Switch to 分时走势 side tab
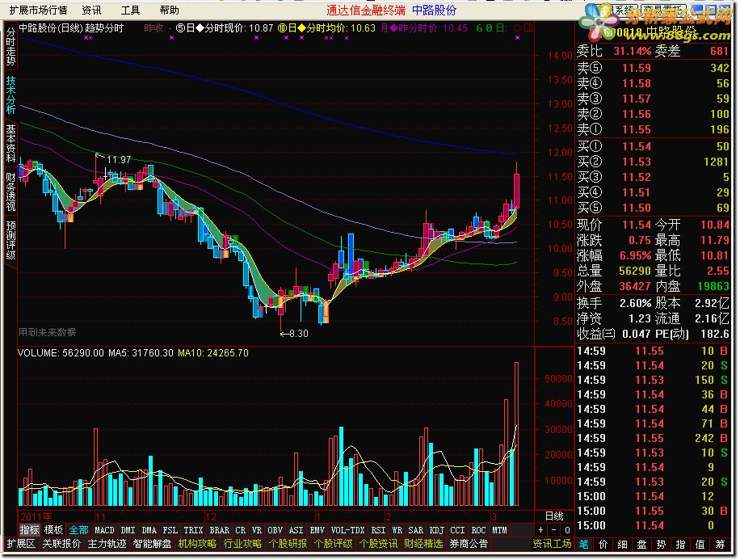Image resolution: width=740 pixels, height=560 pixels. tap(11, 46)
